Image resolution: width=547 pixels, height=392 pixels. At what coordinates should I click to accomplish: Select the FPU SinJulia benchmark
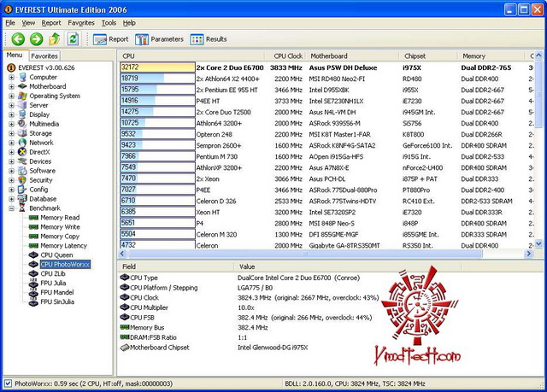(x=51, y=301)
